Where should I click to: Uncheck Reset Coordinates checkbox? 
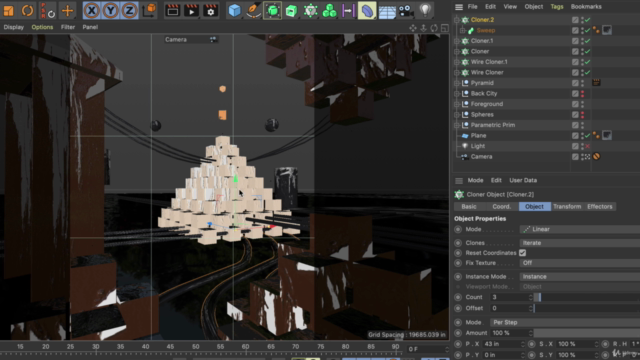(522, 253)
